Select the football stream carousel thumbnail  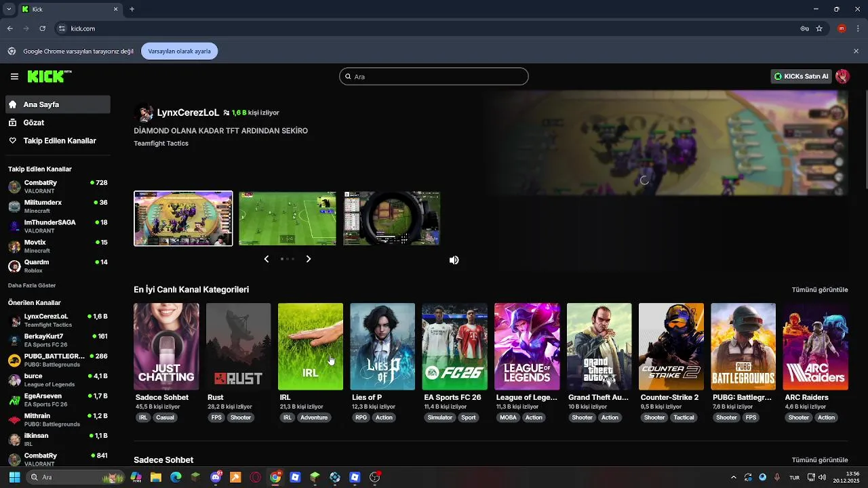click(x=288, y=218)
